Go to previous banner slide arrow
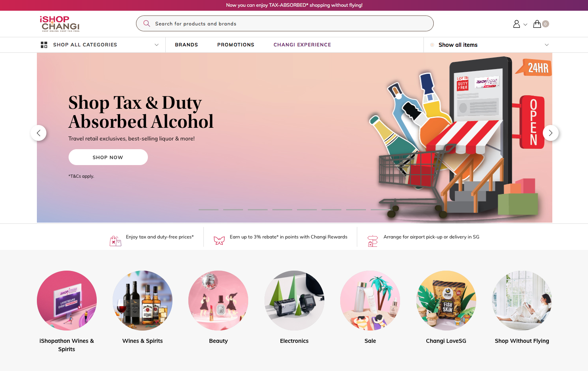 point(38,133)
